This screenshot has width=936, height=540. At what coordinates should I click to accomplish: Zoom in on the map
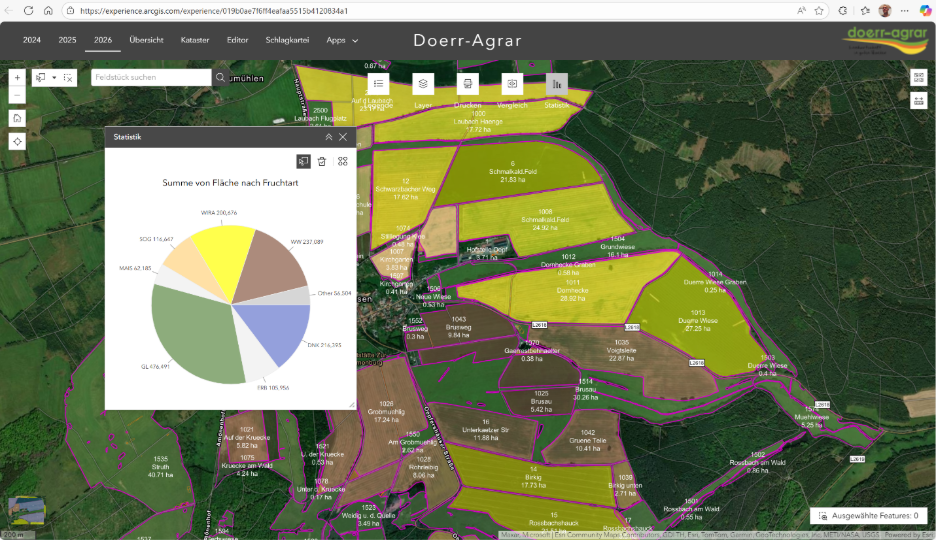(17, 77)
